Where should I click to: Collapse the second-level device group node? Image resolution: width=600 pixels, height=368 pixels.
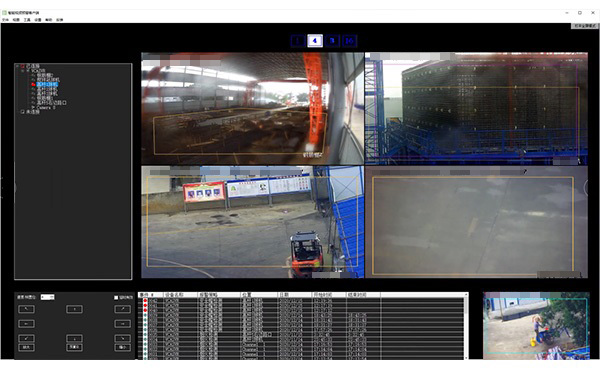click(23, 71)
